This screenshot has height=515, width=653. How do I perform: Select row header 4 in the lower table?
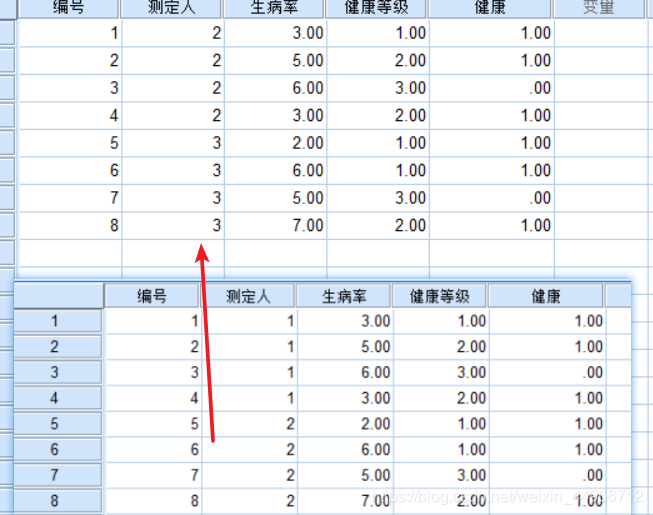tap(57, 398)
